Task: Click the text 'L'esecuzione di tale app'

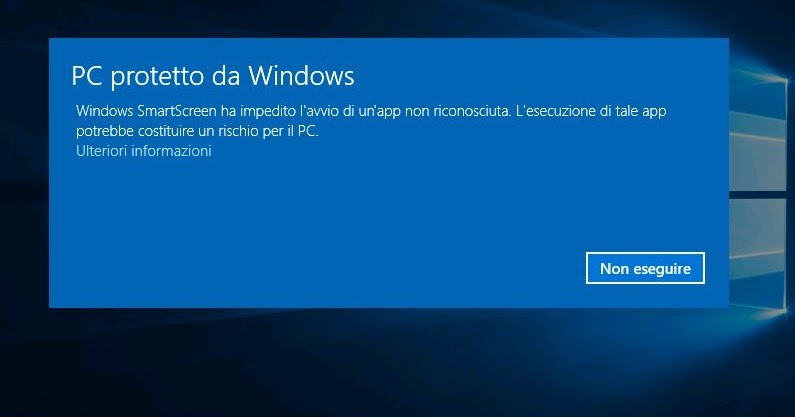Action: pyautogui.click(x=591, y=111)
